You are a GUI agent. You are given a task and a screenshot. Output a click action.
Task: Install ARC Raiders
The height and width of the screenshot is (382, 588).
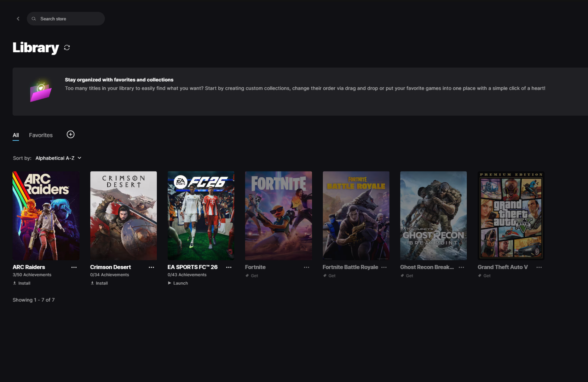[22, 283]
